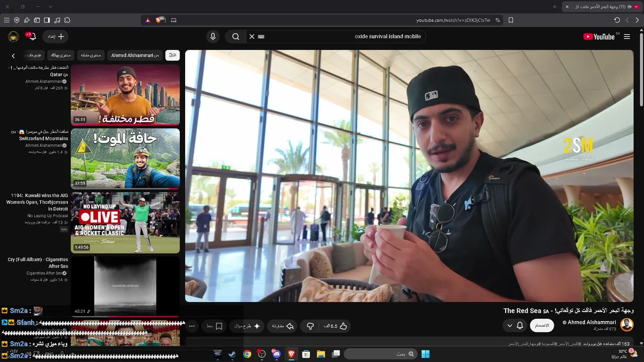Open Brave Shields lion icon

click(x=160, y=20)
